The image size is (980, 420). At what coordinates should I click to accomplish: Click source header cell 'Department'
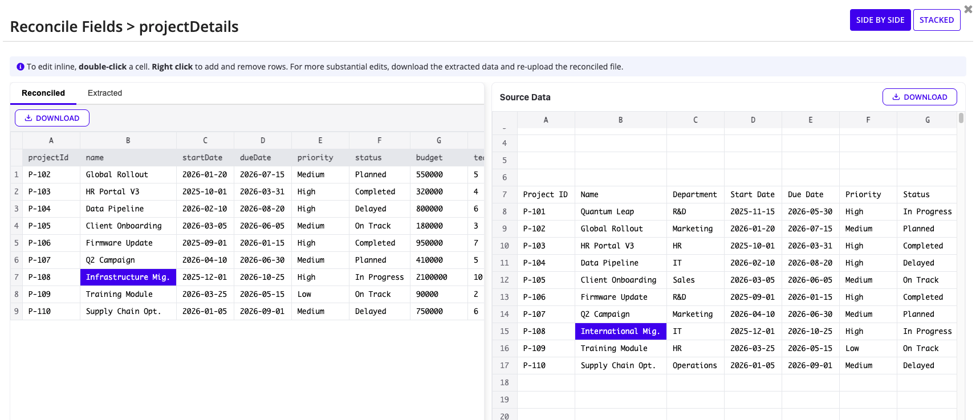point(696,194)
